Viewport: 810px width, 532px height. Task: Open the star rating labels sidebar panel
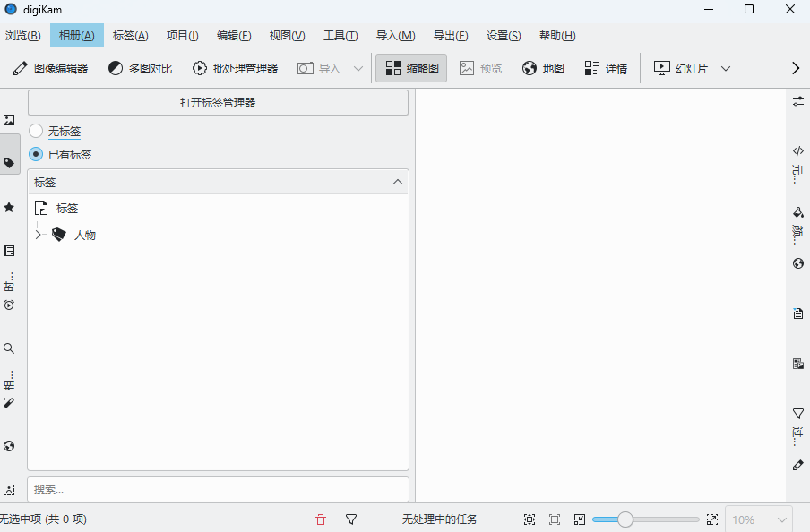10,207
